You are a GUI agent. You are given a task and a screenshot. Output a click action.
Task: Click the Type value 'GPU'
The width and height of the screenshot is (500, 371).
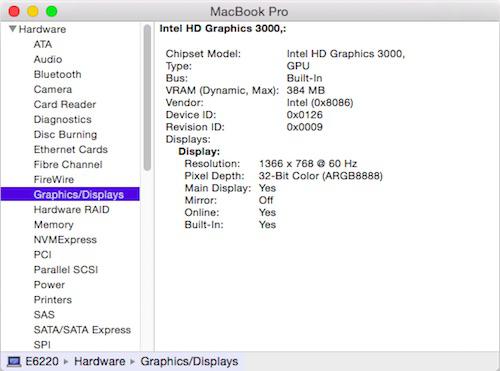[x=298, y=66]
